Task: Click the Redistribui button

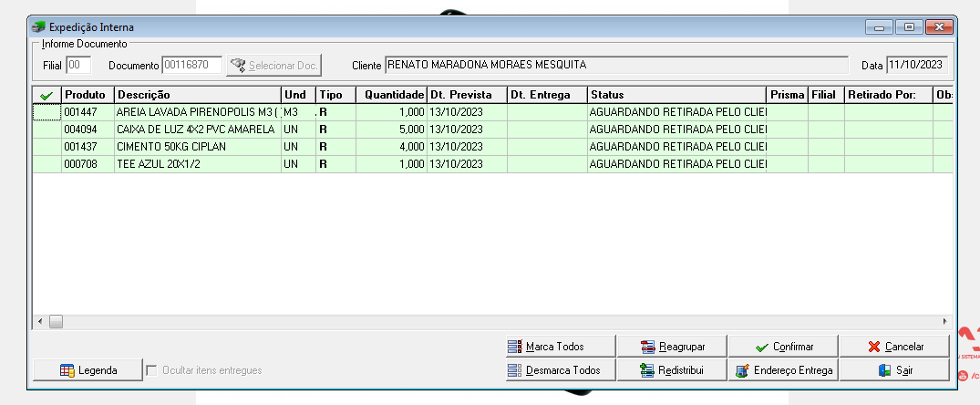Action: pyautogui.click(x=672, y=370)
